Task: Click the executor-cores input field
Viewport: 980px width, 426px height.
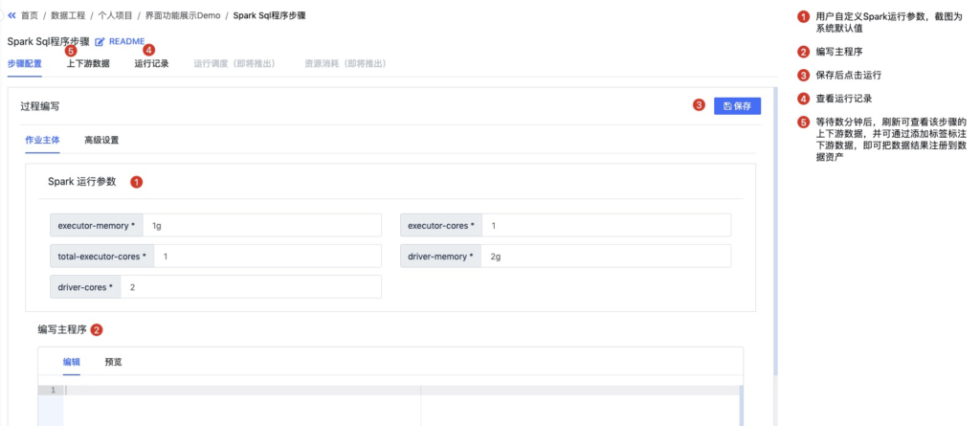Action: pyautogui.click(x=606, y=225)
